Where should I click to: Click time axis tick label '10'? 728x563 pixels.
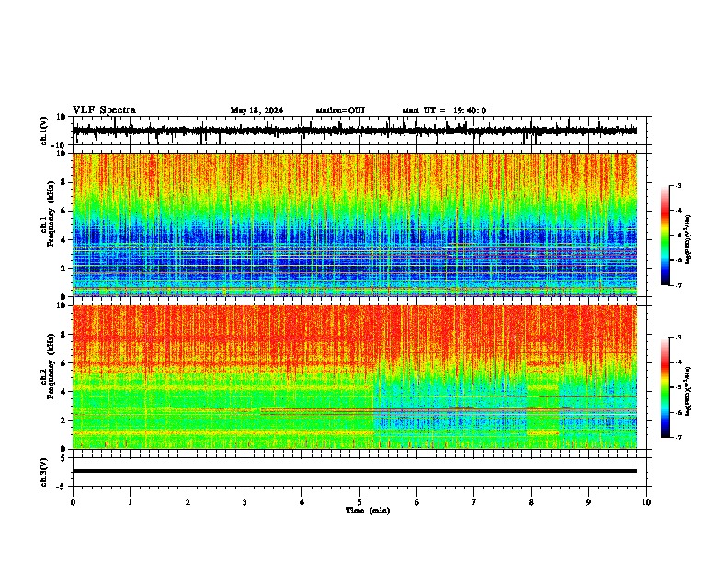646,502
